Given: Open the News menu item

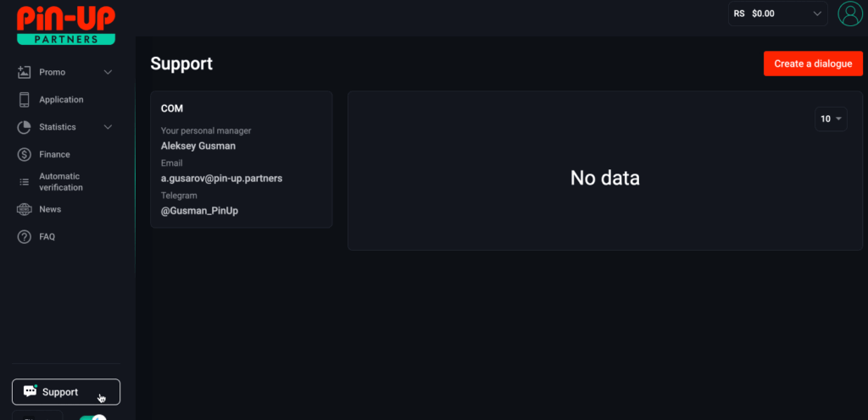Looking at the screenshot, I should coord(50,209).
